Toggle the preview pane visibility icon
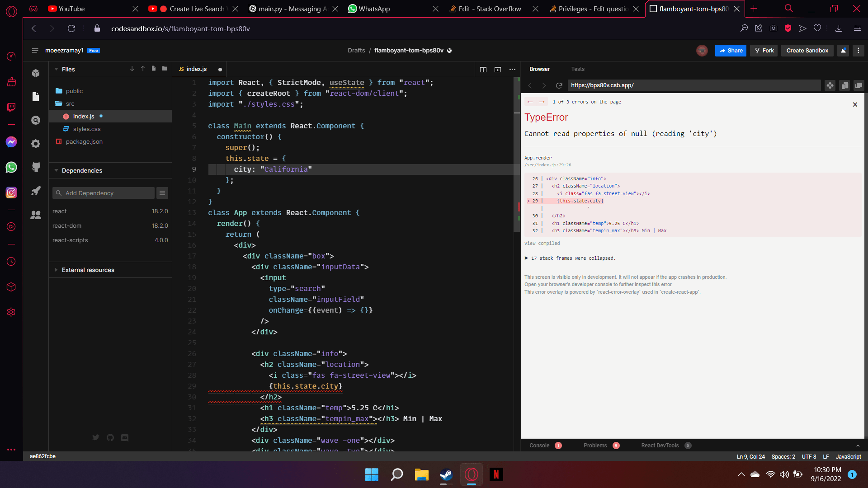Screen dimensions: 868x488 tap(498, 69)
